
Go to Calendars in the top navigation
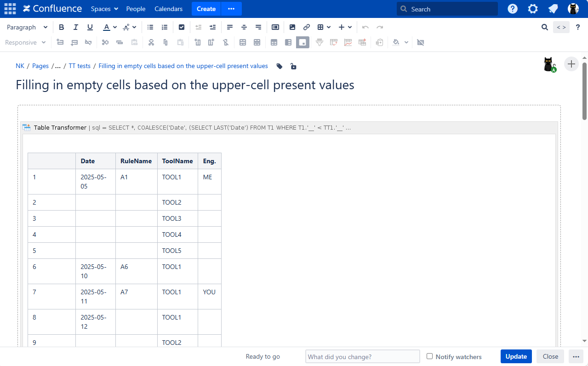point(168,9)
